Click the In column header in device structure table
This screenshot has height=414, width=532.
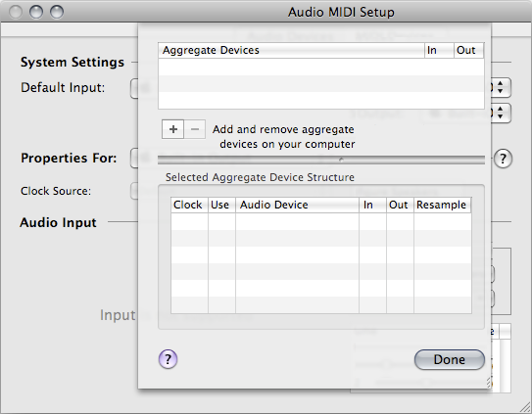pos(372,205)
